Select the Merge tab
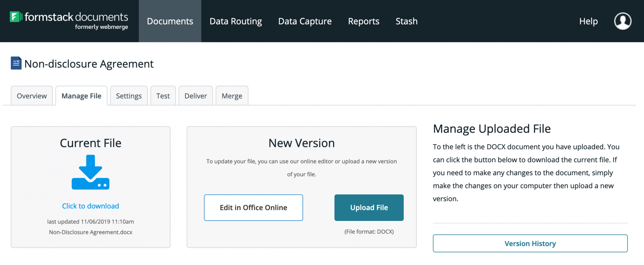The width and height of the screenshot is (644, 265). click(232, 96)
